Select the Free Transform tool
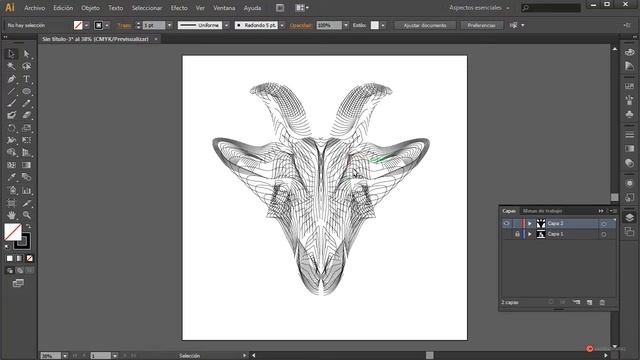 [27, 140]
